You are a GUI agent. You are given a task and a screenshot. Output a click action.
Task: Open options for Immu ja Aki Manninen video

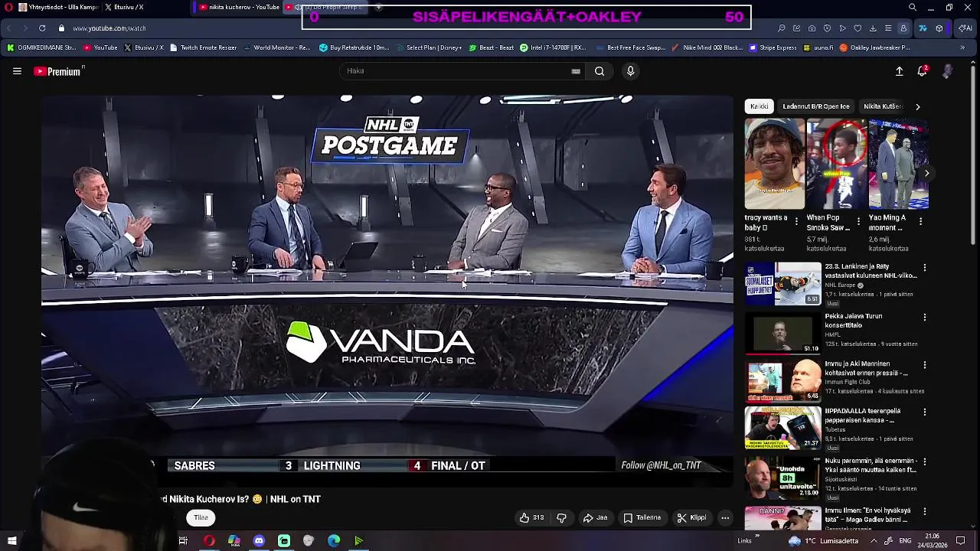tap(925, 365)
